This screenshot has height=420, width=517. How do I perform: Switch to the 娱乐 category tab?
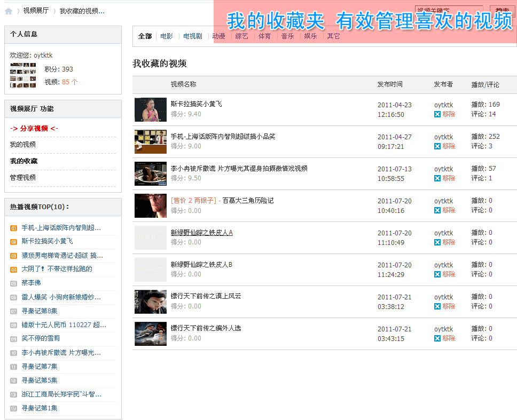pyautogui.click(x=311, y=36)
